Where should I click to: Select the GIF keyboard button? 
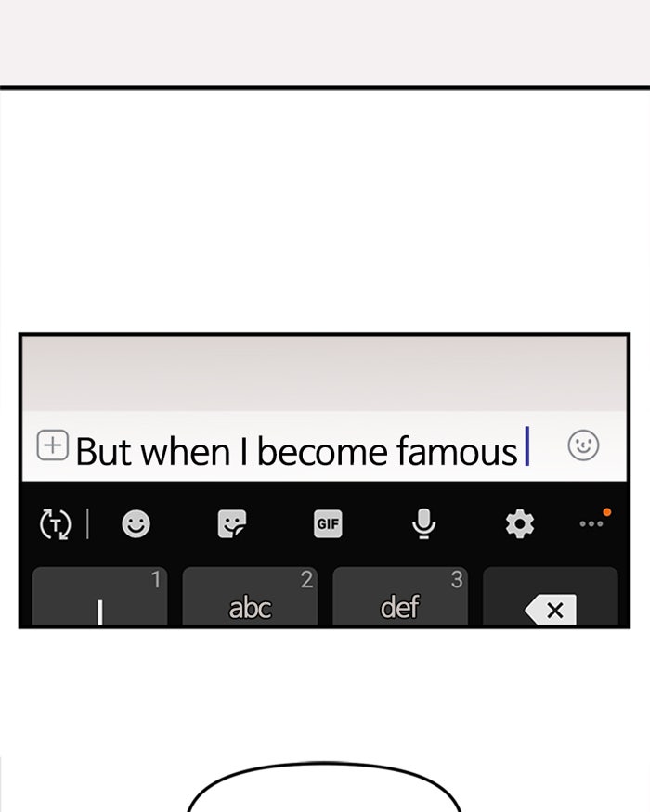[x=328, y=524]
